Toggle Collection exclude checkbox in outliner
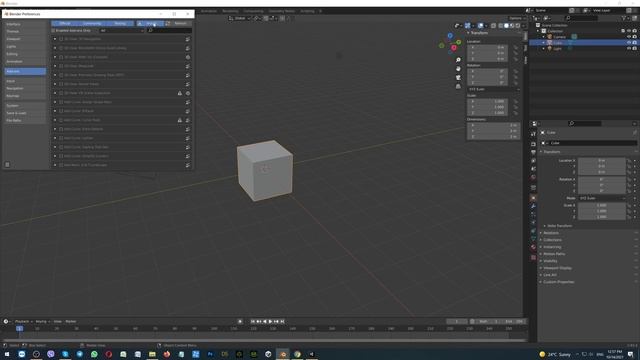This screenshot has height=360, width=640. point(623,31)
